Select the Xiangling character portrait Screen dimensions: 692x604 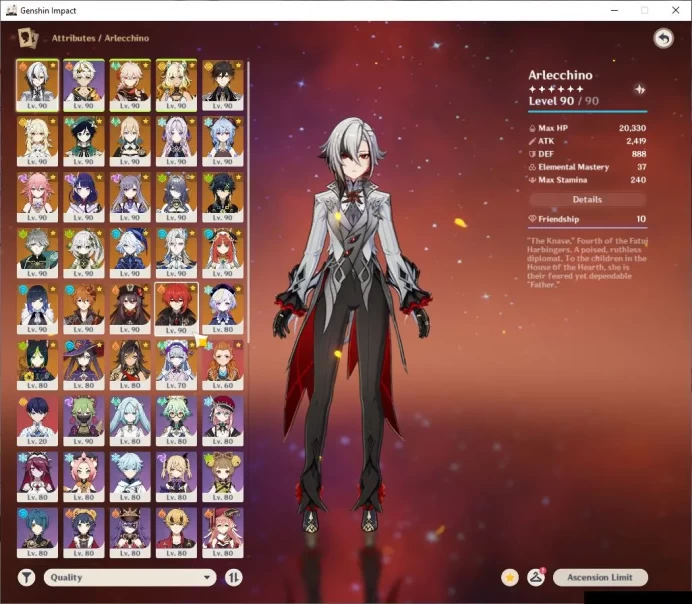[84, 533]
